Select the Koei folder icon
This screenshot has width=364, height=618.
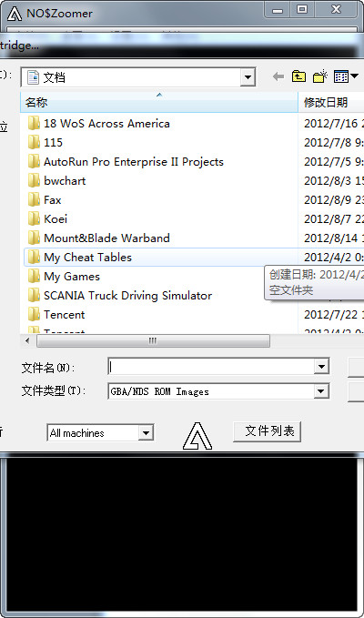pyautogui.click(x=35, y=218)
